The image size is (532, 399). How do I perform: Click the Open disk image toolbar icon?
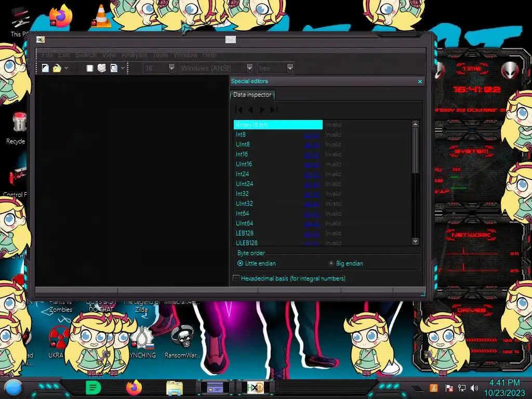(114, 68)
